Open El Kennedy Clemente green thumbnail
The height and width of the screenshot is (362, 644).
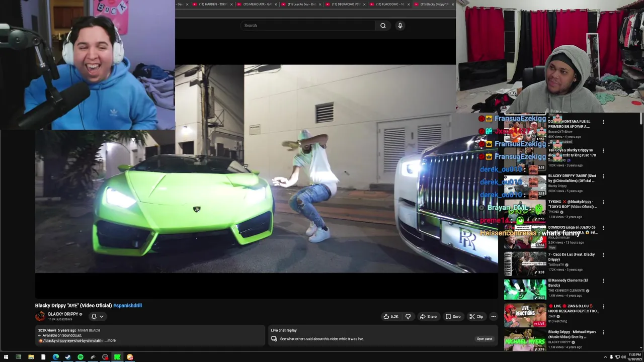point(525,289)
